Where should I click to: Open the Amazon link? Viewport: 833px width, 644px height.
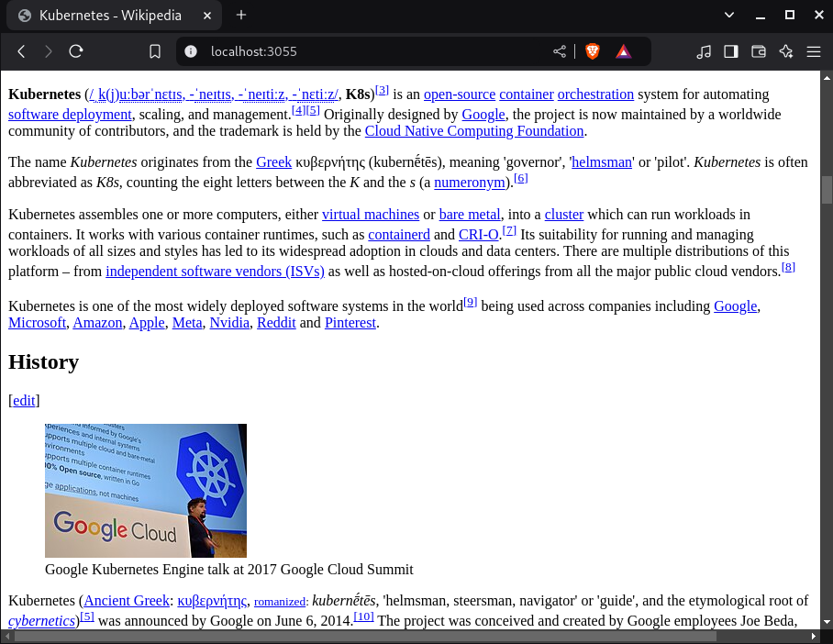coord(97,323)
